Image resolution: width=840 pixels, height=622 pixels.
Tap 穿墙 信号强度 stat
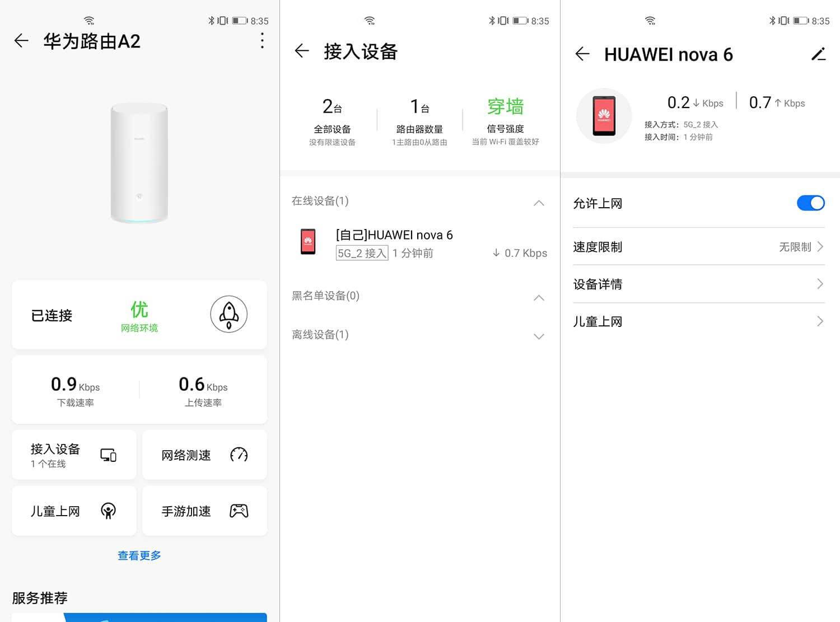tap(505, 121)
